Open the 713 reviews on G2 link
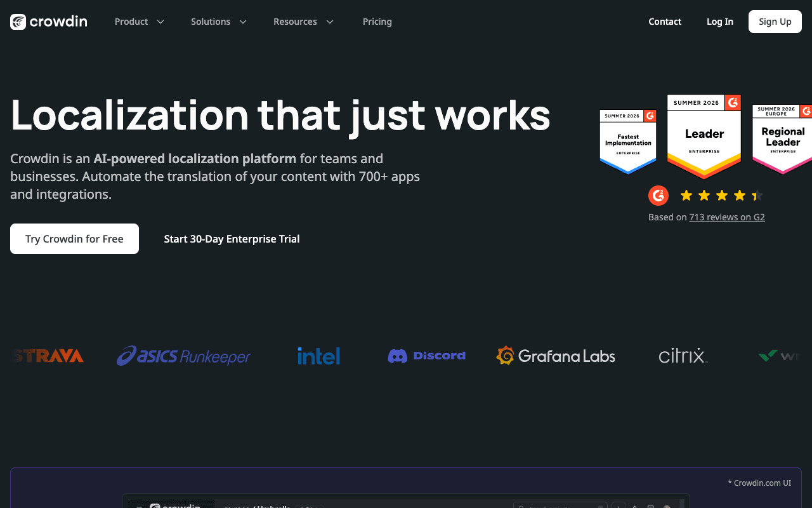The height and width of the screenshot is (508, 812). pyautogui.click(x=727, y=217)
